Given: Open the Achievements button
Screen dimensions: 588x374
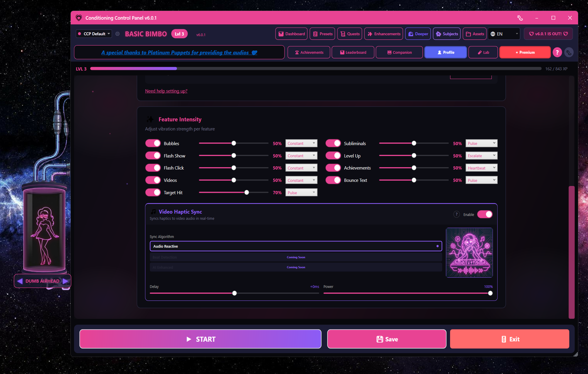Looking at the screenshot, I should 309,52.
